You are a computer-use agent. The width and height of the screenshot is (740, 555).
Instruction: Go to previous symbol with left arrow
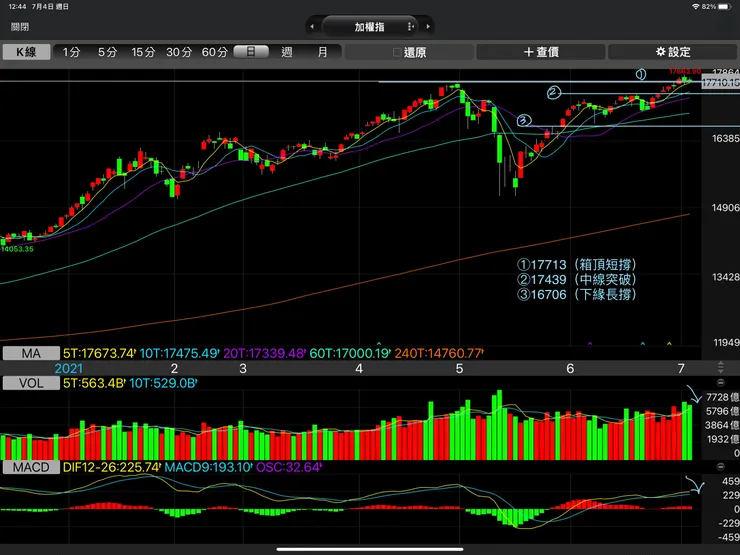pyautogui.click(x=312, y=27)
